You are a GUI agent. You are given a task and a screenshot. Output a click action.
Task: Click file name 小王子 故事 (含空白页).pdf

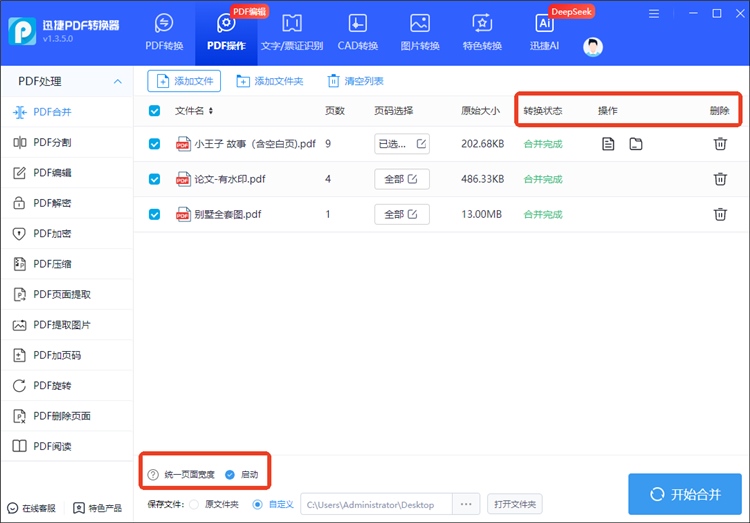click(x=255, y=144)
